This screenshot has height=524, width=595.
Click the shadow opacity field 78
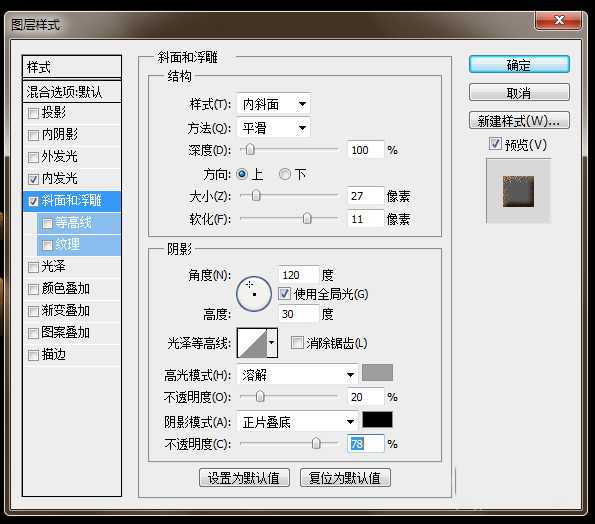click(365, 444)
